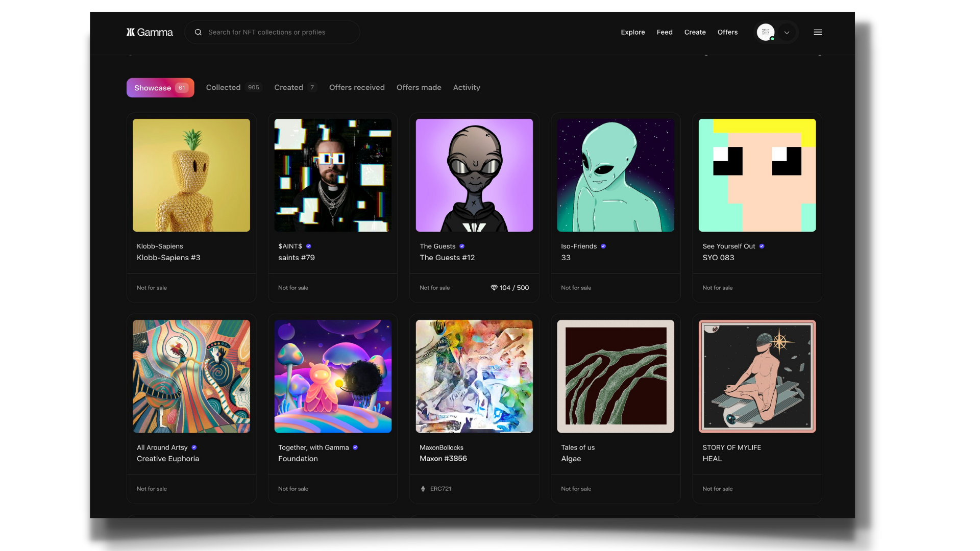Click the Klobb-Sapiens collection name
Image resolution: width=980 pixels, height=551 pixels.
(x=160, y=246)
